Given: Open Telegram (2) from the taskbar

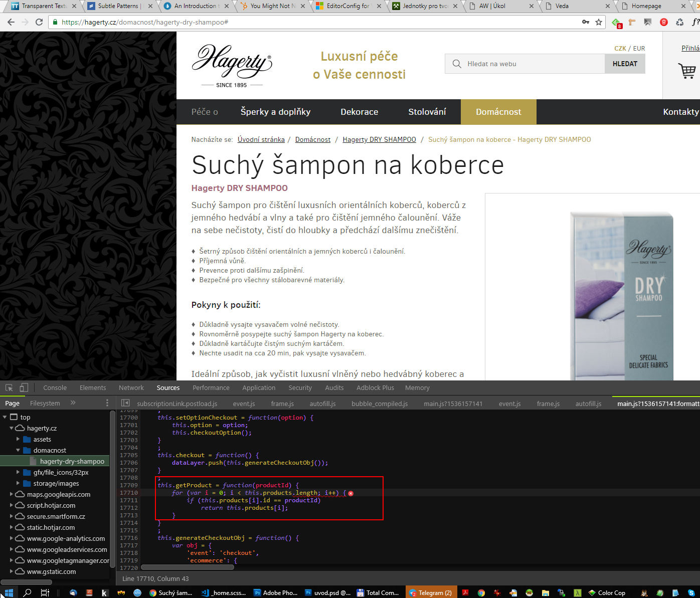Looking at the screenshot, I should pos(430,592).
